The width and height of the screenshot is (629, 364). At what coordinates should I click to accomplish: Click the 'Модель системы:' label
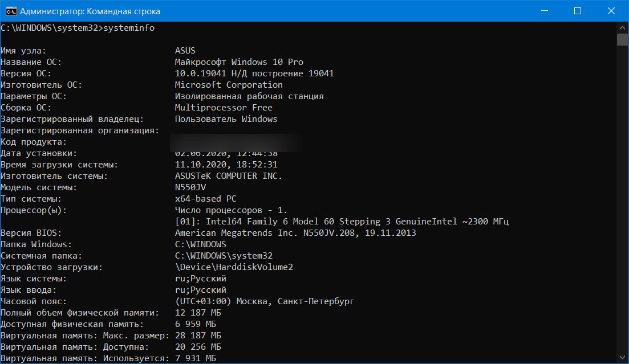[39, 187]
